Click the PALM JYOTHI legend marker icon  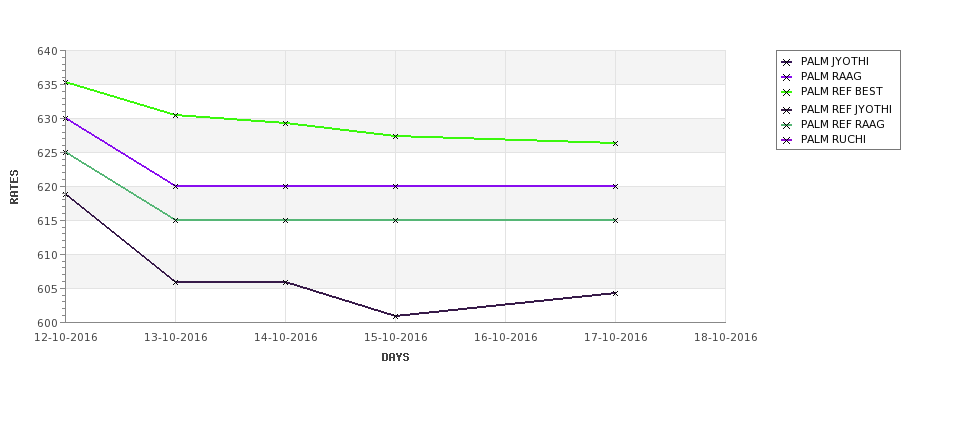[787, 62]
